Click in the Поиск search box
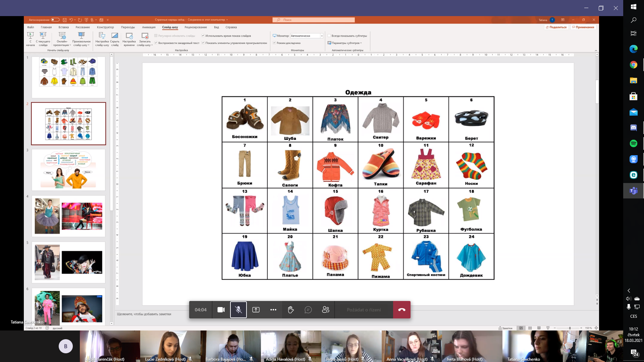This screenshot has height=362, width=644. coord(314,20)
